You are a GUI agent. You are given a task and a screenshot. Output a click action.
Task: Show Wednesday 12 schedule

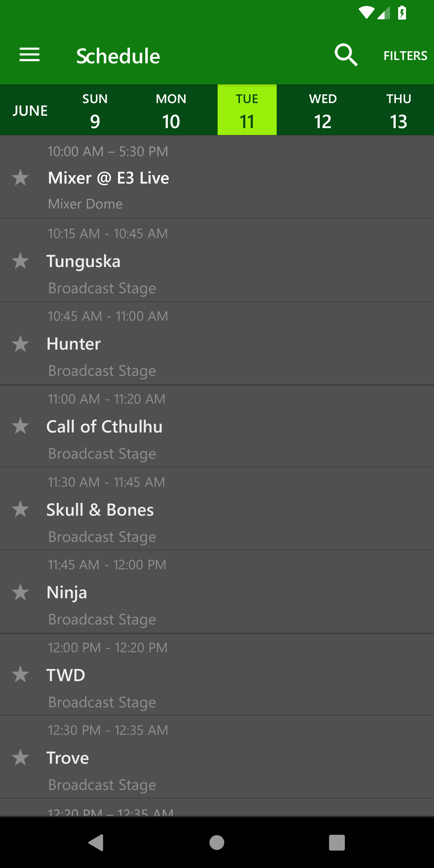(323, 110)
